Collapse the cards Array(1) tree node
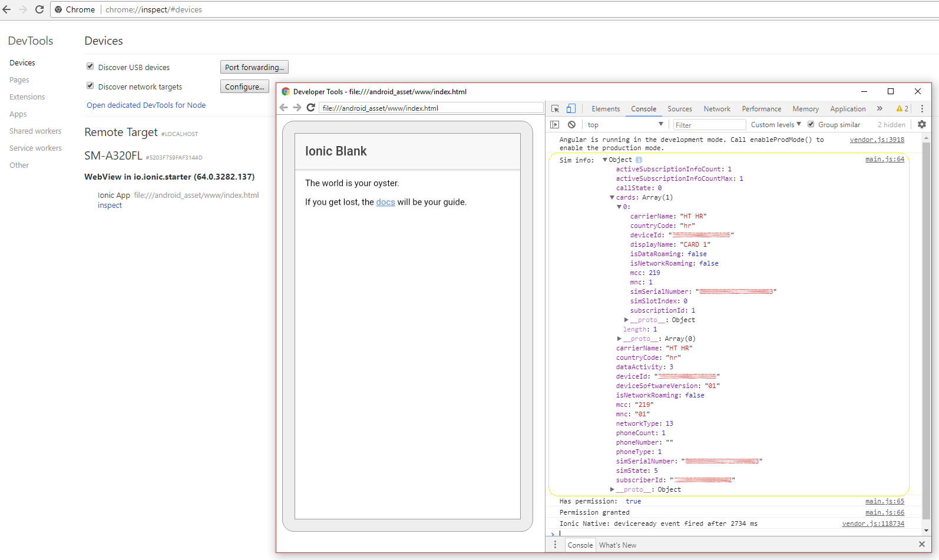939x560 pixels. point(612,198)
